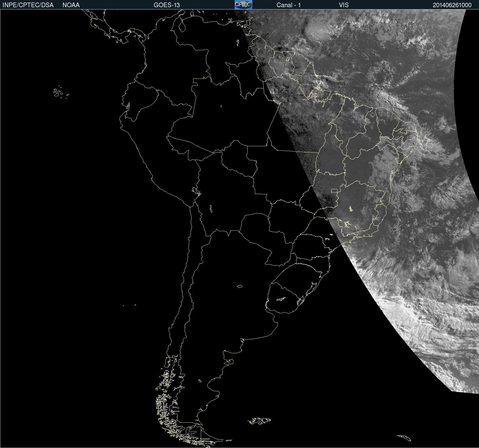This screenshot has width=479, height=448.
Task: Click the CPTEC logo in the header
Action: pyautogui.click(x=243, y=5)
